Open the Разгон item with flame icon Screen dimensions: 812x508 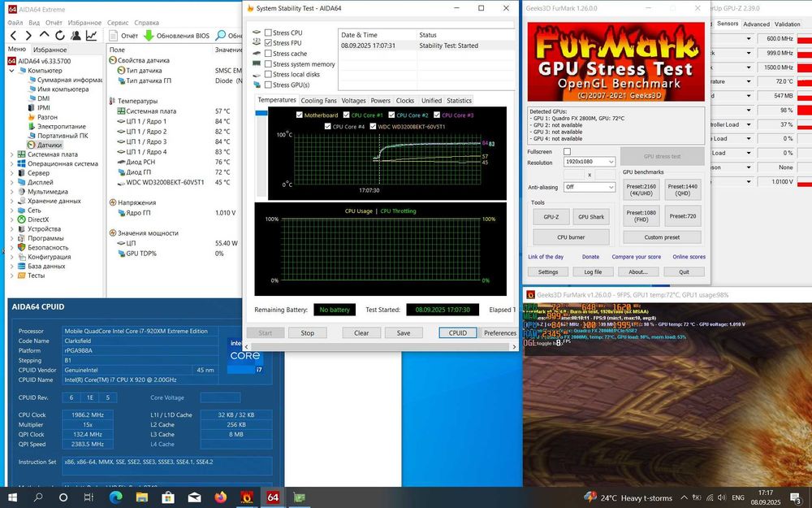point(42,117)
